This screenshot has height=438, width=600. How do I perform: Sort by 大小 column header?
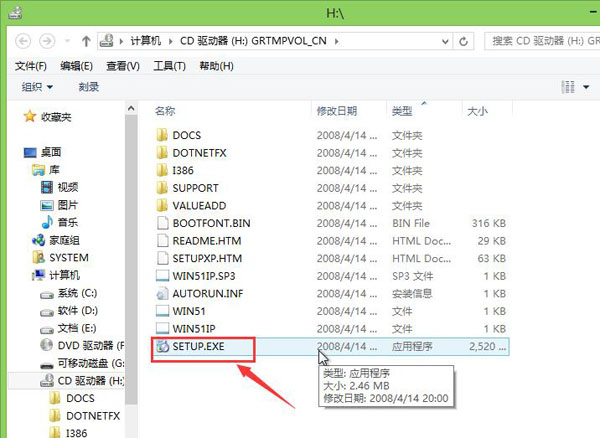point(477,111)
